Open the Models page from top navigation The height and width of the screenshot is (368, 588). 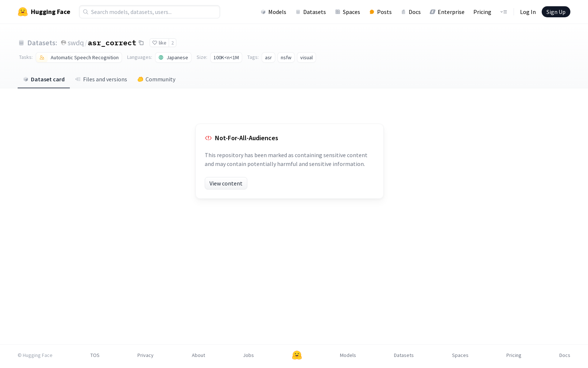tap(273, 12)
